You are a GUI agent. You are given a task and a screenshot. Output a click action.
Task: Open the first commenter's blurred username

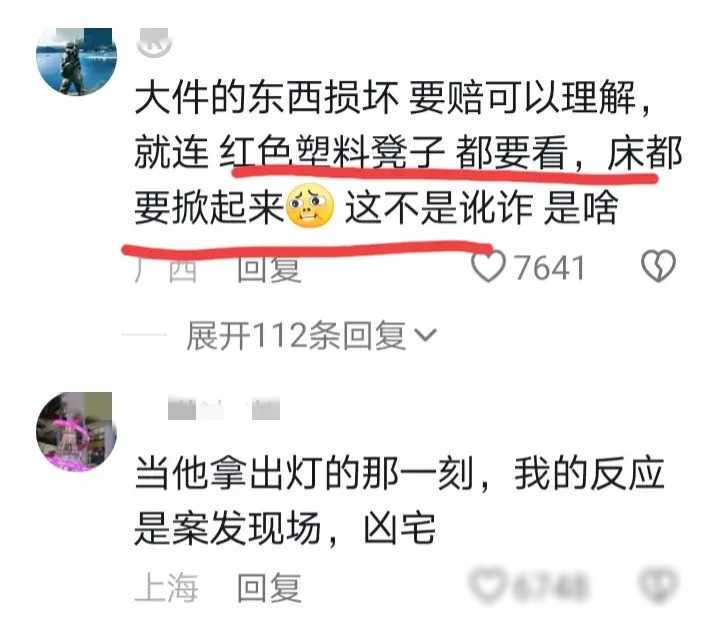(154, 42)
